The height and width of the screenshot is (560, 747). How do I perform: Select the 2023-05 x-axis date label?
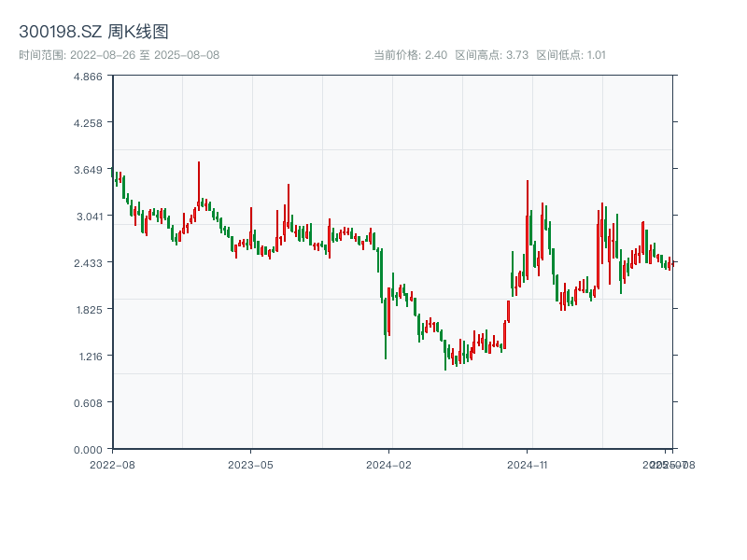tap(250, 464)
